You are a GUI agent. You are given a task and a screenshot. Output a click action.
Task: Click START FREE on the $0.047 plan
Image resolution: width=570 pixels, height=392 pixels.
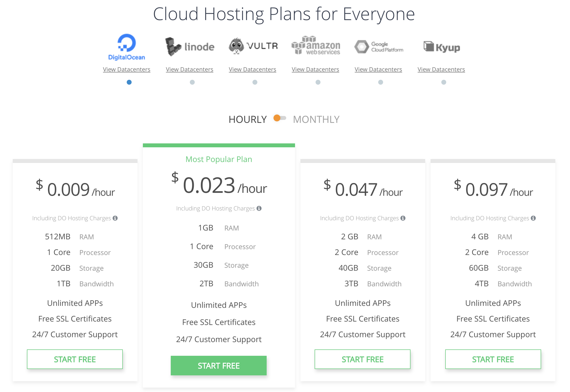coord(363,360)
